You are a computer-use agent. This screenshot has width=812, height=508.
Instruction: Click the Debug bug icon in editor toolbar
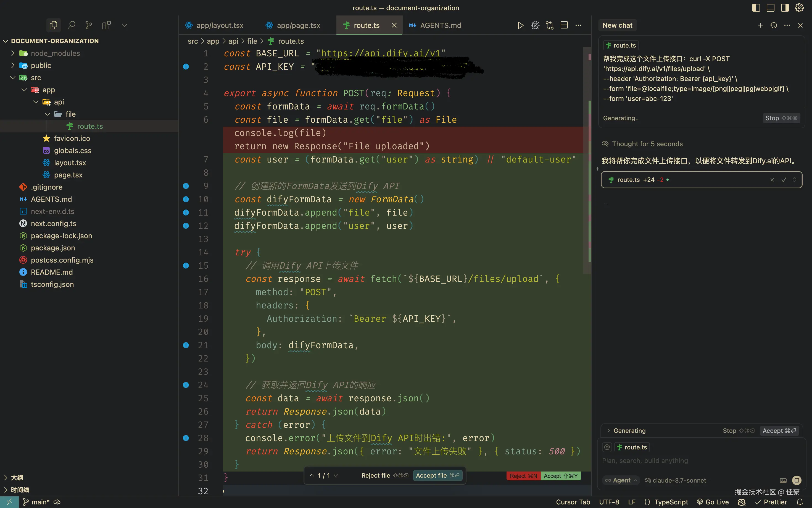[x=535, y=25]
